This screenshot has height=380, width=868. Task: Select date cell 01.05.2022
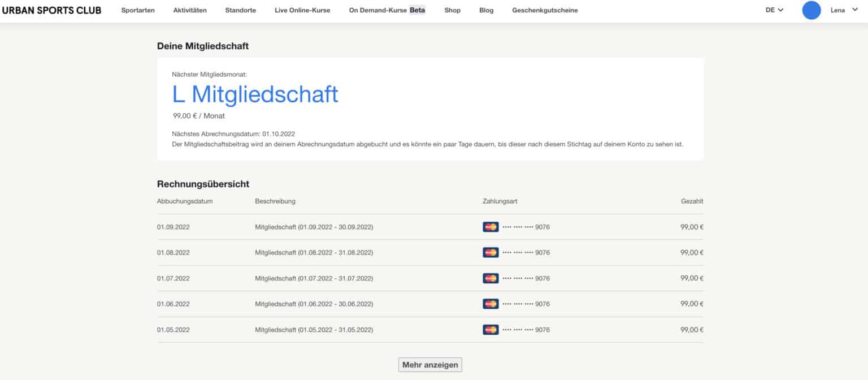click(173, 329)
